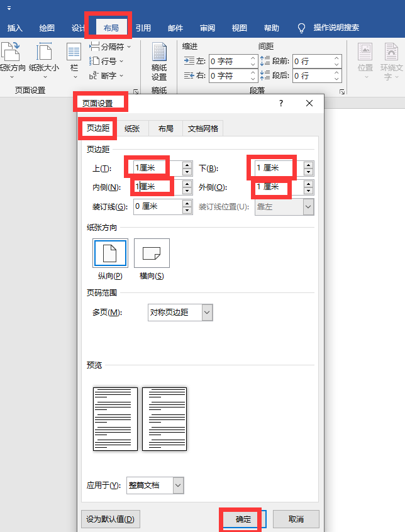Click the 内侧(N) margin spinner arrows
The image size is (405, 532).
(x=187, y=187)
